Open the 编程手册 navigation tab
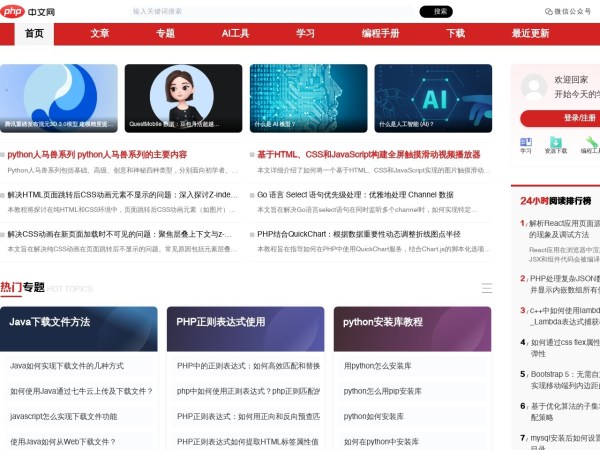Image resolution: width=600 pixels, height=450 pixels. click(380, 34)
